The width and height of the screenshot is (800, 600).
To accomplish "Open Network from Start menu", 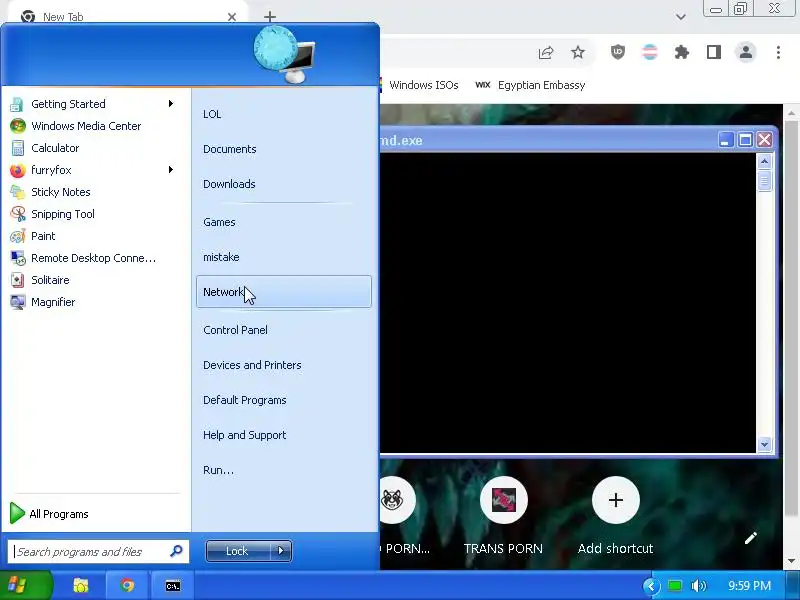I will pos(284,292).
